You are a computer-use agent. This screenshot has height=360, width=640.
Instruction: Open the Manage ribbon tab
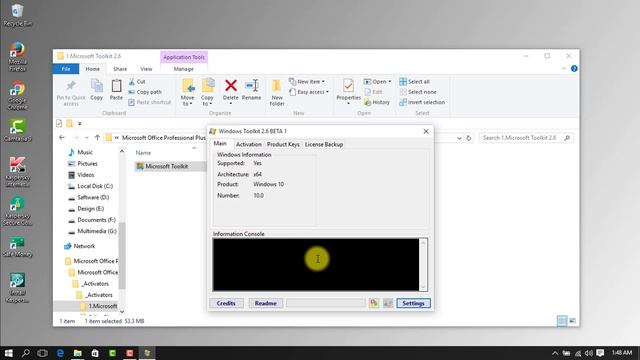pyautogui.click(x=184, y=69)
